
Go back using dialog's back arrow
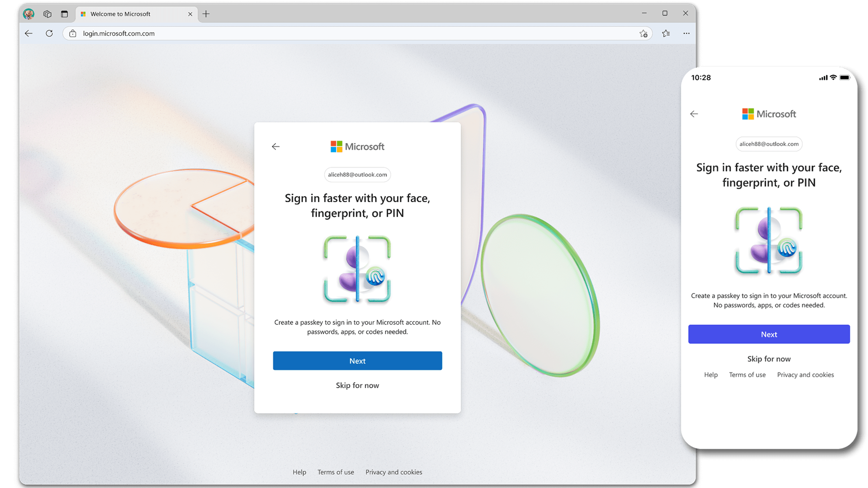(x=276, y=146)
